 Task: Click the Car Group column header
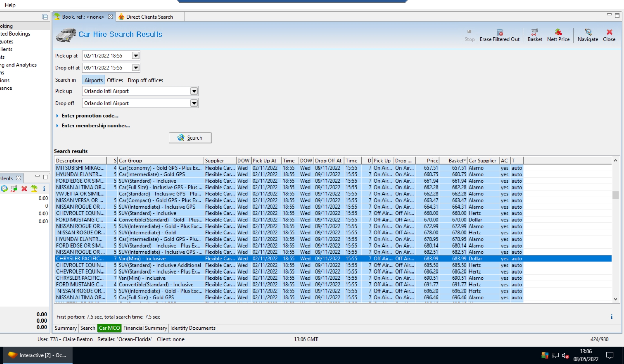click(161, 161)
